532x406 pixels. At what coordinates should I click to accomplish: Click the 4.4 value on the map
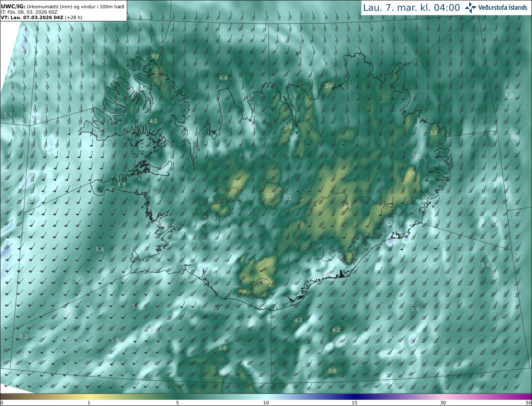[x=223, y=78]
